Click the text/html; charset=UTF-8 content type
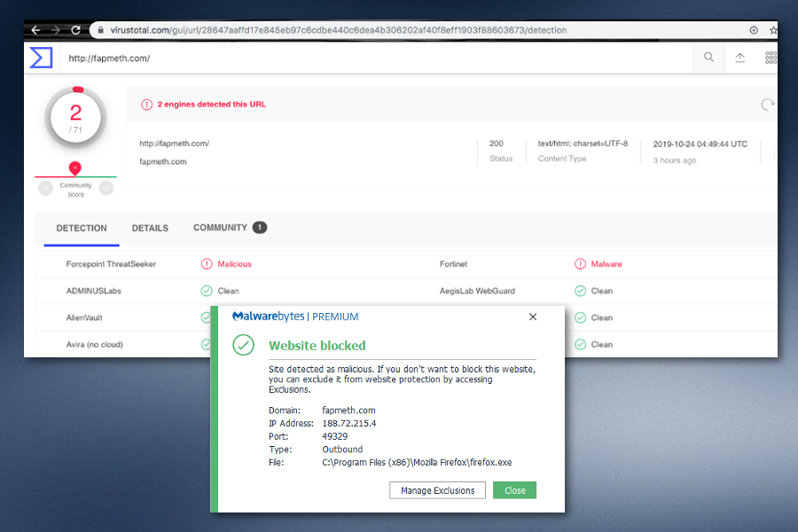The image size is (798, 532). pos(583,144)
